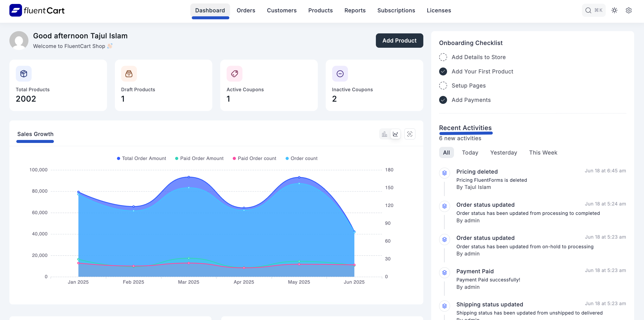This screenshot has height=320, width=644.
Task: Toggle Total Order Amount legend series
Action: pyautogui.click(x=141, y=158)
